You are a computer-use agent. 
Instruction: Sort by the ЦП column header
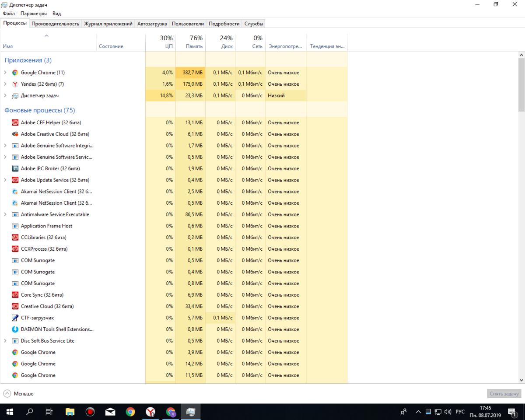160,42
